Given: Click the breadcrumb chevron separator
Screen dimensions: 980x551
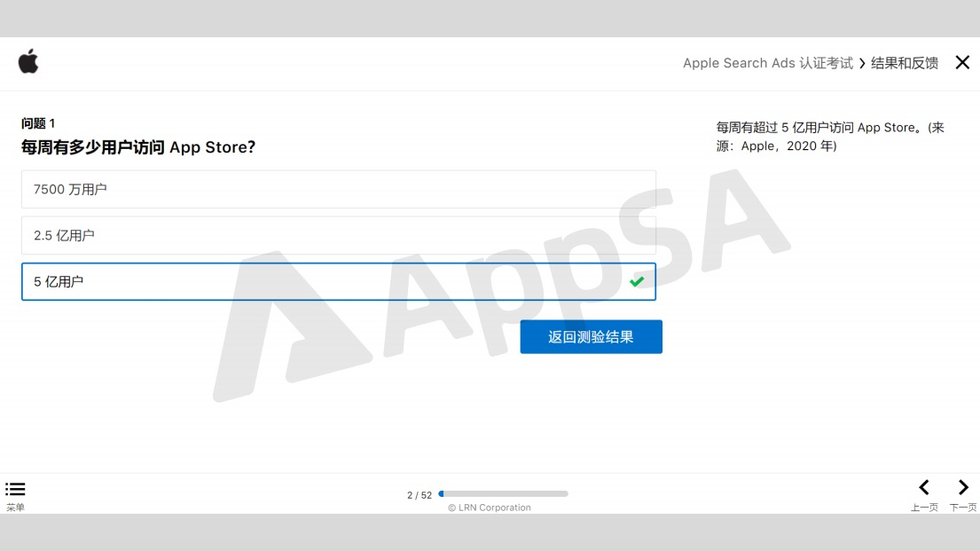Looking at the screenshot, I should [862, 63].
